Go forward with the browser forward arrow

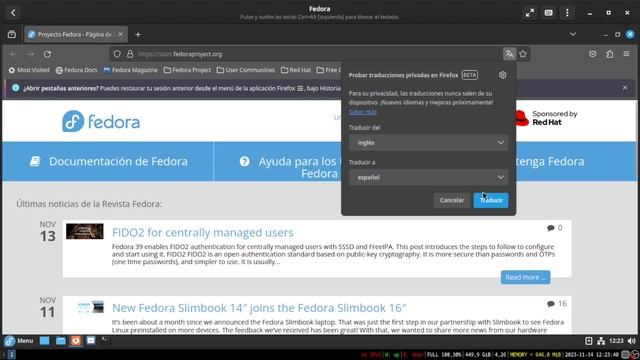coord(30,54)
